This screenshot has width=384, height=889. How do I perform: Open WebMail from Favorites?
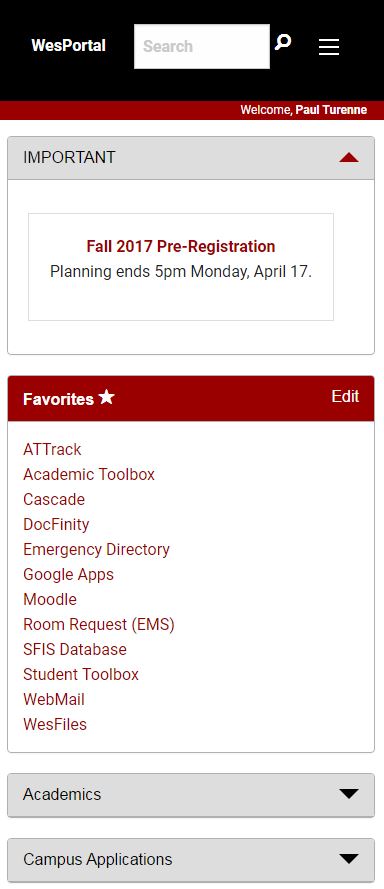(54, 699)
